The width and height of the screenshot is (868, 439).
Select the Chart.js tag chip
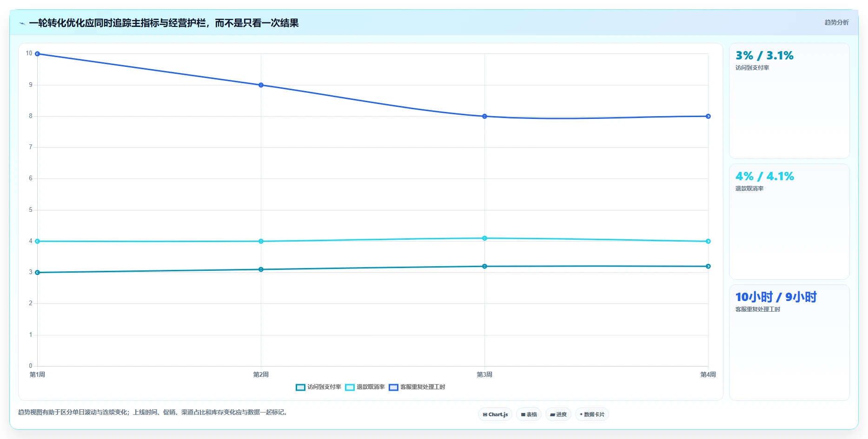pyautogui.click(x=495, y=414)
